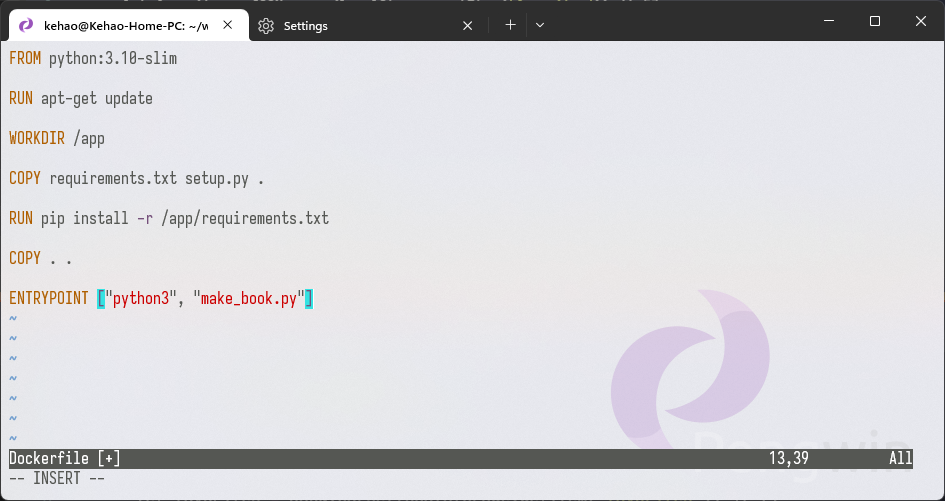Click the WORKDIR keyword

pos(37,138)
